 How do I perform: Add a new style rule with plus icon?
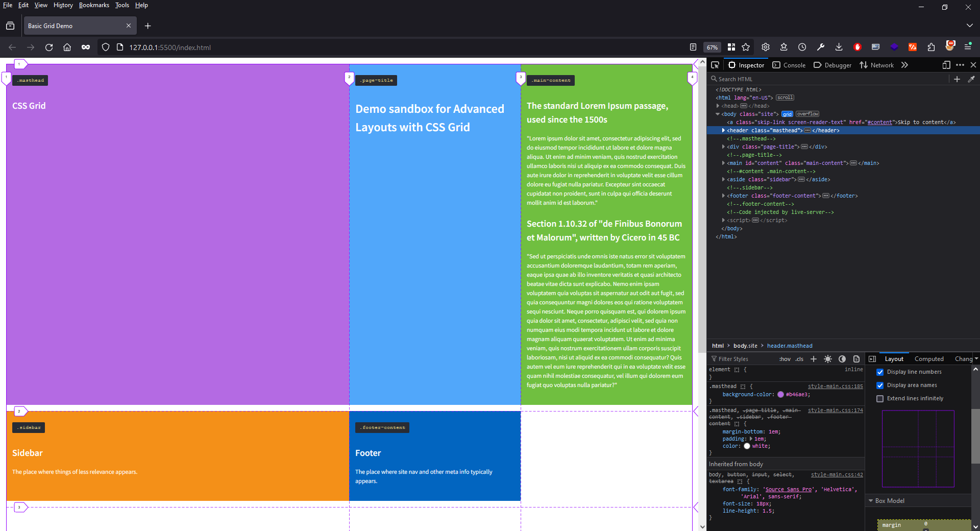(814, 359)
